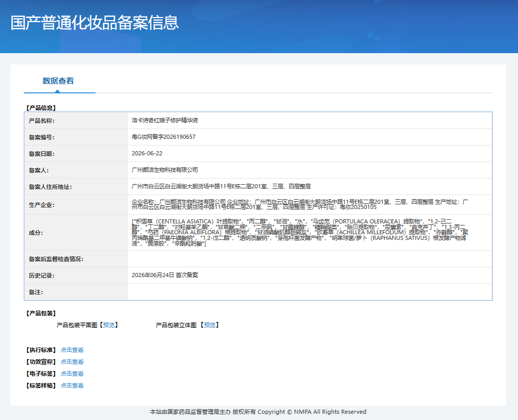Select product name 洛卡诗奇红娘子修护精华液
518x420 pixels.
pos(165,120)
